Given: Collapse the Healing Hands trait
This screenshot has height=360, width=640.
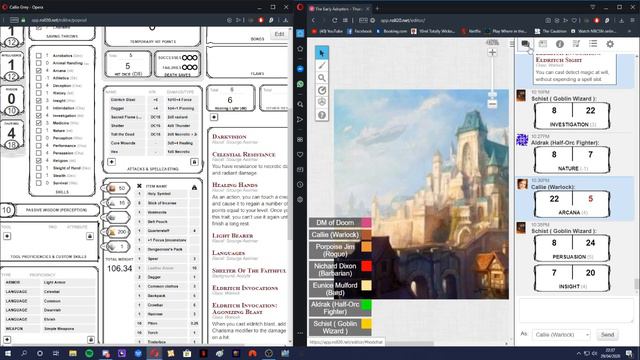Looking at the screenshot, I should [x=235, y=185].
